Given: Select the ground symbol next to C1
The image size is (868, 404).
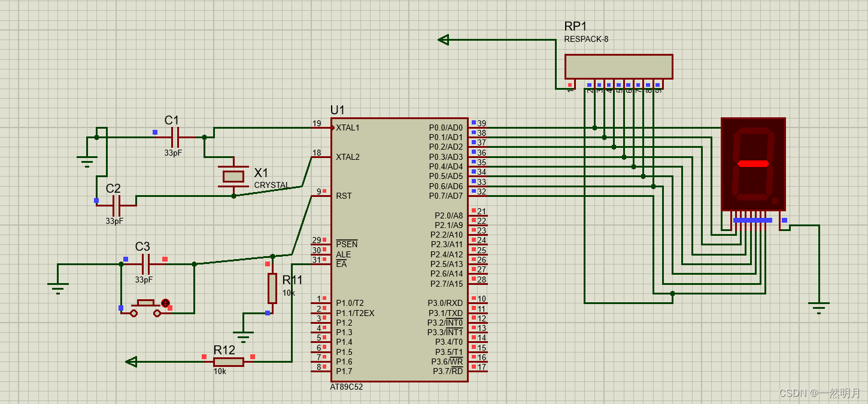Looking at the screenshot, I should (87, 161).
